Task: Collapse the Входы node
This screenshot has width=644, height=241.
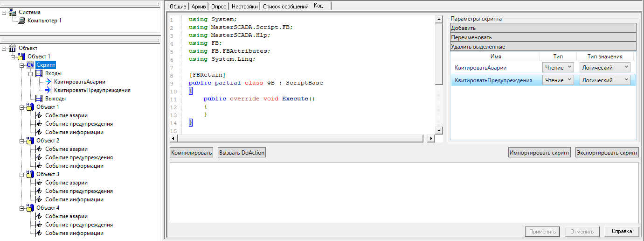Action: (31, 73)
